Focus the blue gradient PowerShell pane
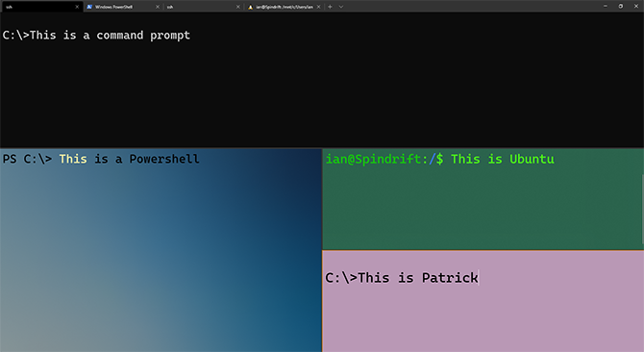This screenshot has width=644, height=352. [x=161, y=250]
